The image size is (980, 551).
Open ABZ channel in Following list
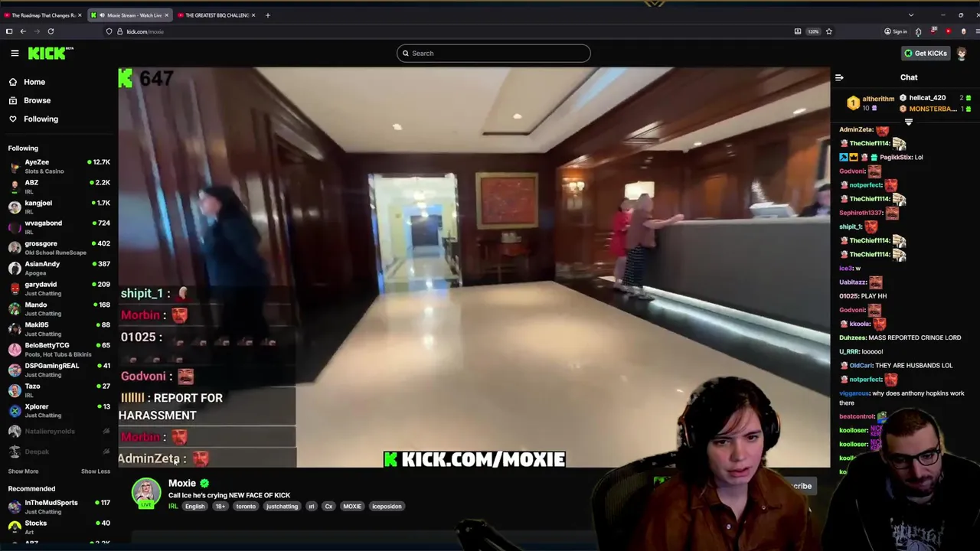[x=59, y=186]
